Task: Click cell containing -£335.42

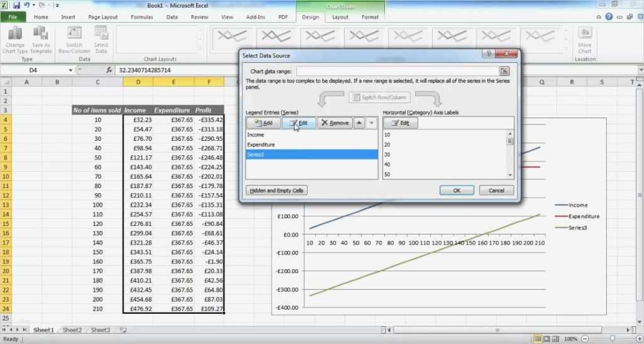Action: point(209,120)
